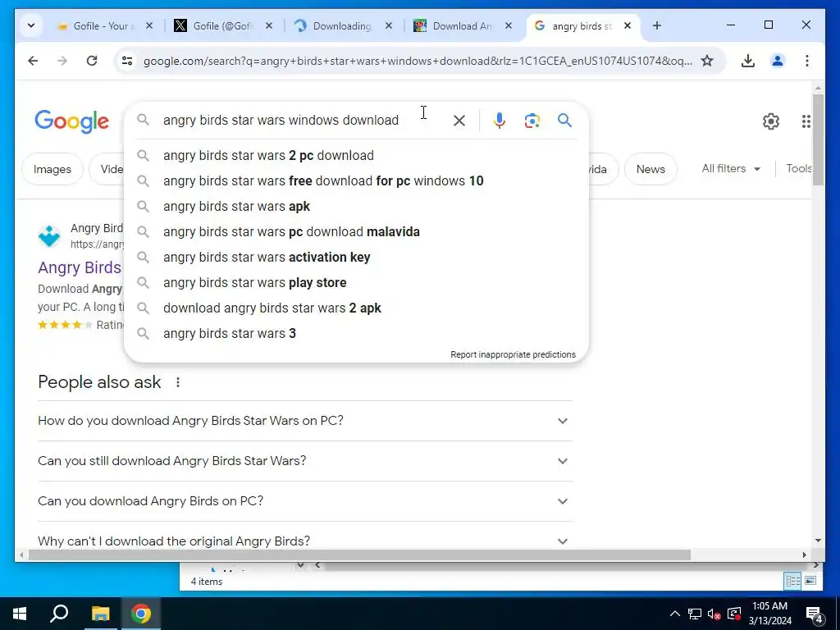Reload the current page
The height and width of the screenshot is (630, 840).
coord(92,61)
